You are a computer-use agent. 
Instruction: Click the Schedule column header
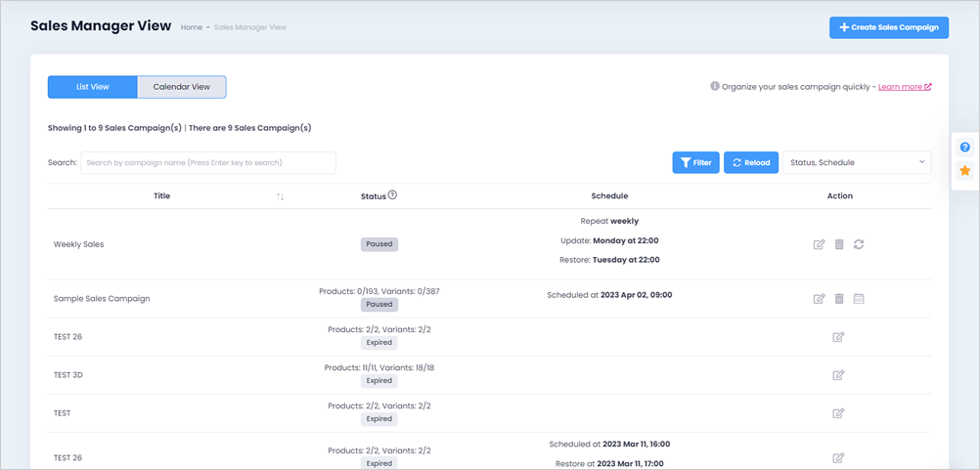[x=609, y=196]
